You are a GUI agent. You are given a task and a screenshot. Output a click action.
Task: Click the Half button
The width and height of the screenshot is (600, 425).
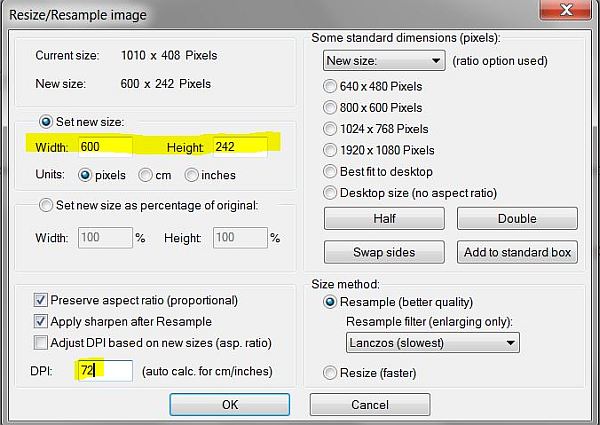[384, 218]
